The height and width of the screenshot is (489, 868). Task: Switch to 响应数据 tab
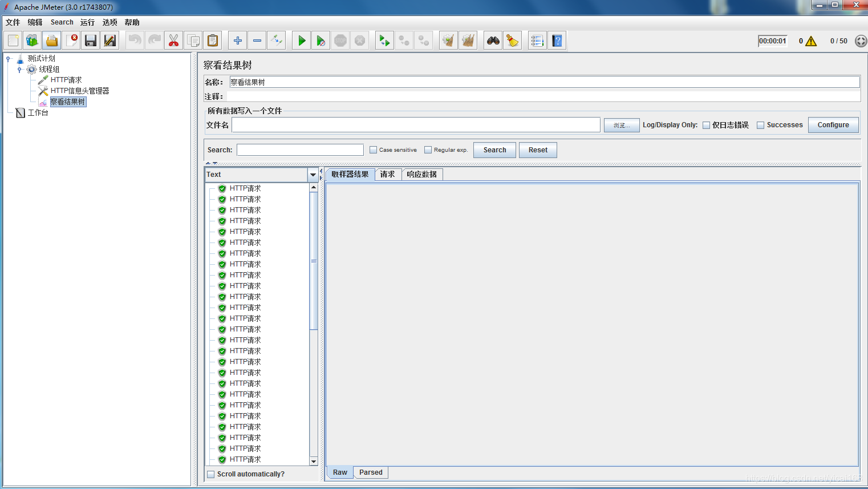[x=422, y=175]
